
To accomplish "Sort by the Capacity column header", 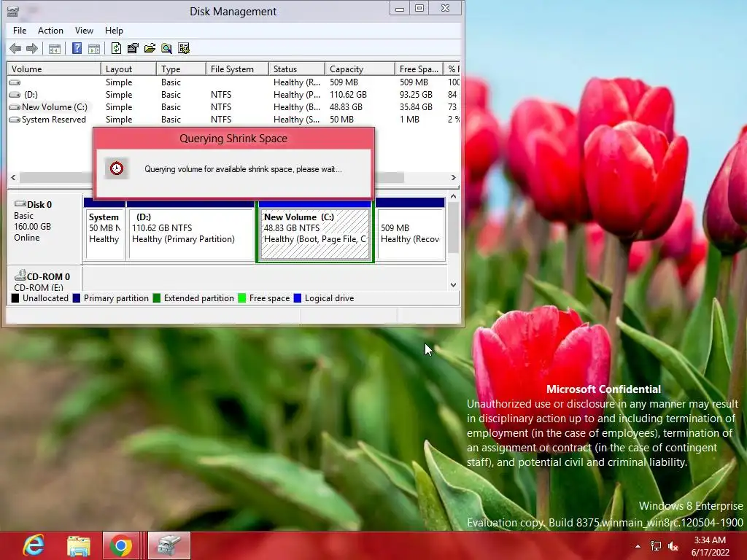I will coord(360,69).
